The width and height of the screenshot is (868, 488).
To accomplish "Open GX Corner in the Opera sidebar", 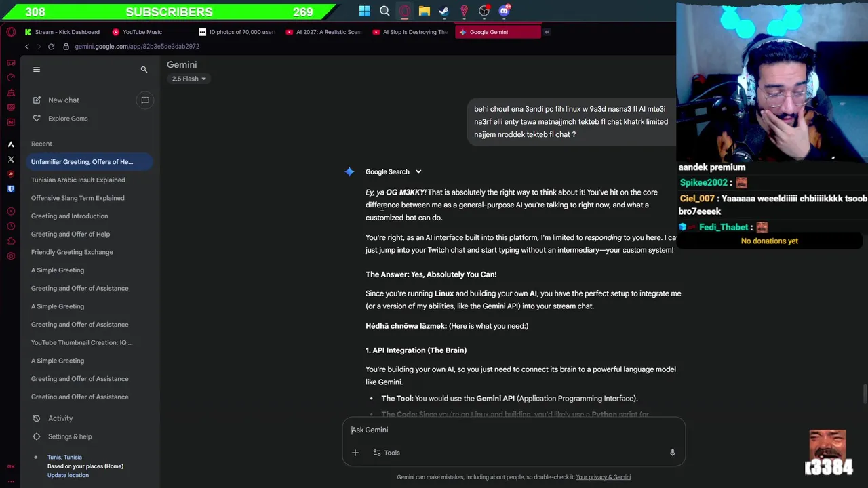I will [x=11, y=62].
